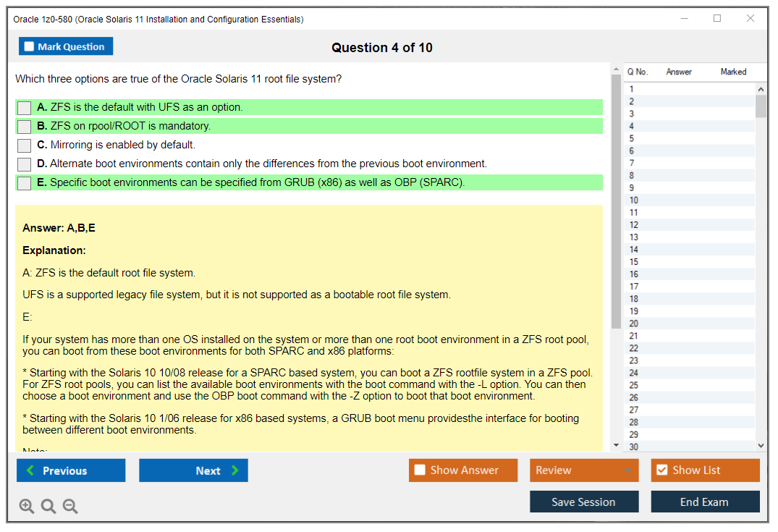Image resolution: width=778 pixels, height=532 pixels.
Task: Go back with the Previous button
Action: [71, 470]
